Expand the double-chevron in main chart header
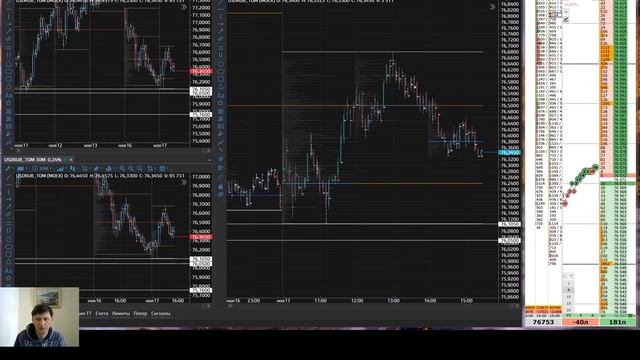The height and width of the screenshot is (360, 640). [x=493, y=7]
